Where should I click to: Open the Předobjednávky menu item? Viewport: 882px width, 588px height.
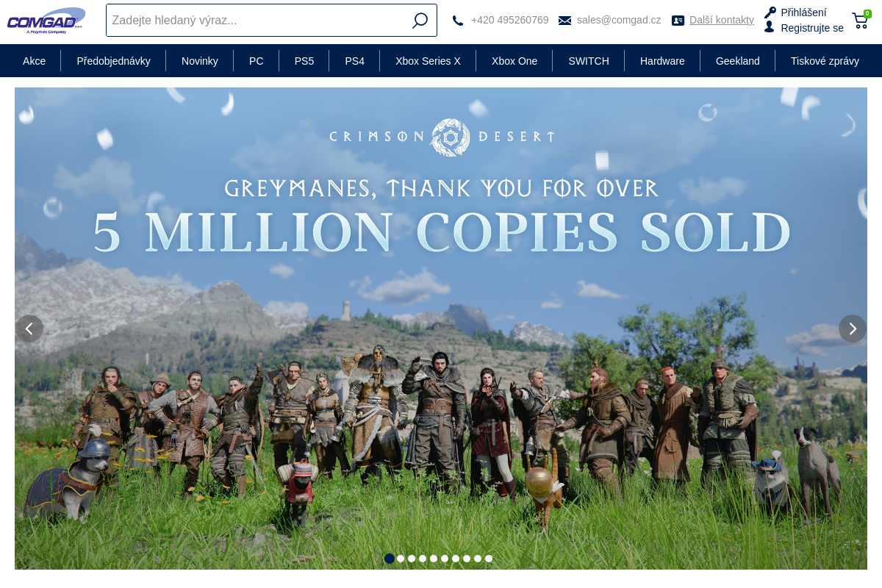click(x=113, y=61)
